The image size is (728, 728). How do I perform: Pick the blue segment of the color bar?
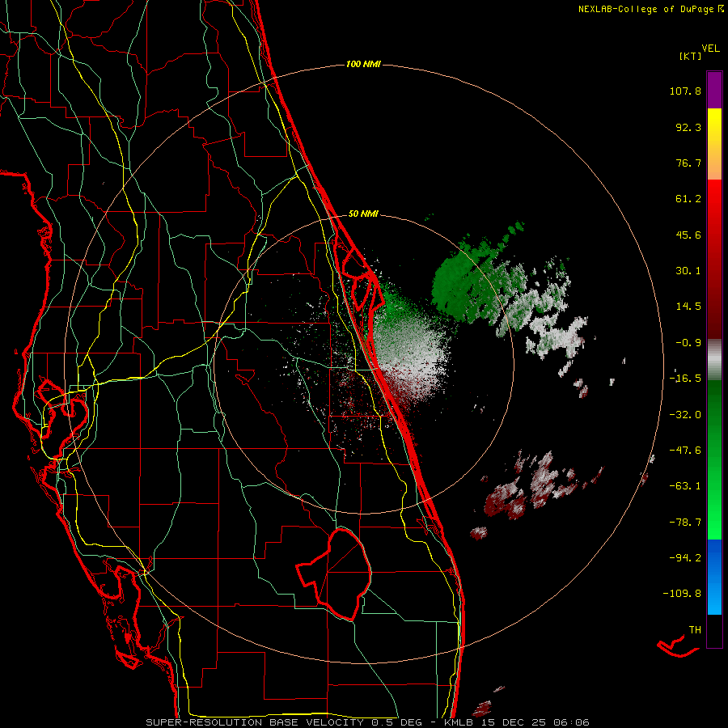pyautogui.click(x=714, y=577)
